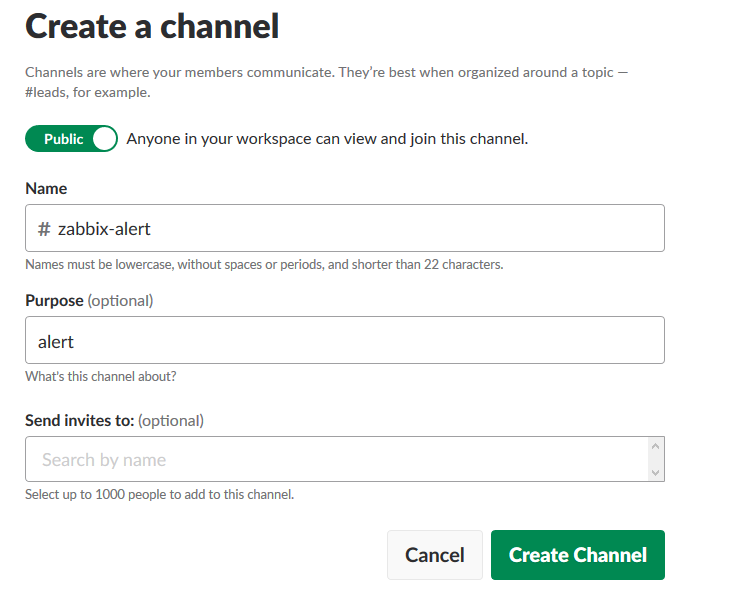Click the 'What's this channel about?' hint
Image resolution: width=731 pixels, height=593 pixels.
coord(101,376)
